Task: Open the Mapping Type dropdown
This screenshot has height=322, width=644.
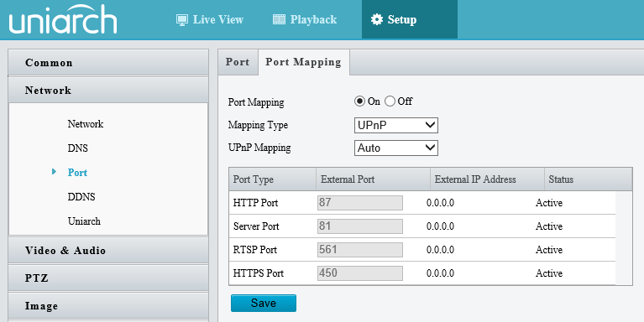Action: [x=396, y=125]
